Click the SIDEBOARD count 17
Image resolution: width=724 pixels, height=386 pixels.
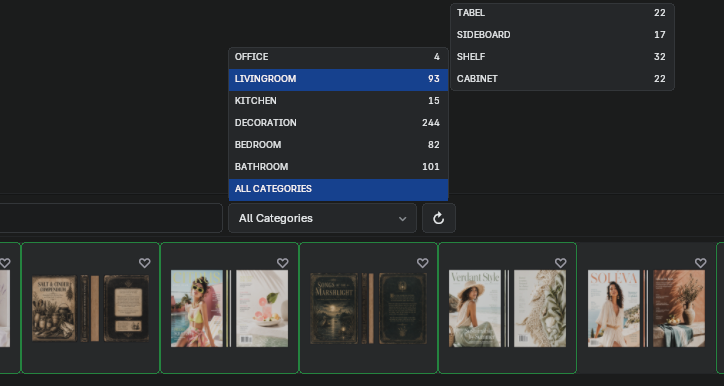tap(660, 35)
